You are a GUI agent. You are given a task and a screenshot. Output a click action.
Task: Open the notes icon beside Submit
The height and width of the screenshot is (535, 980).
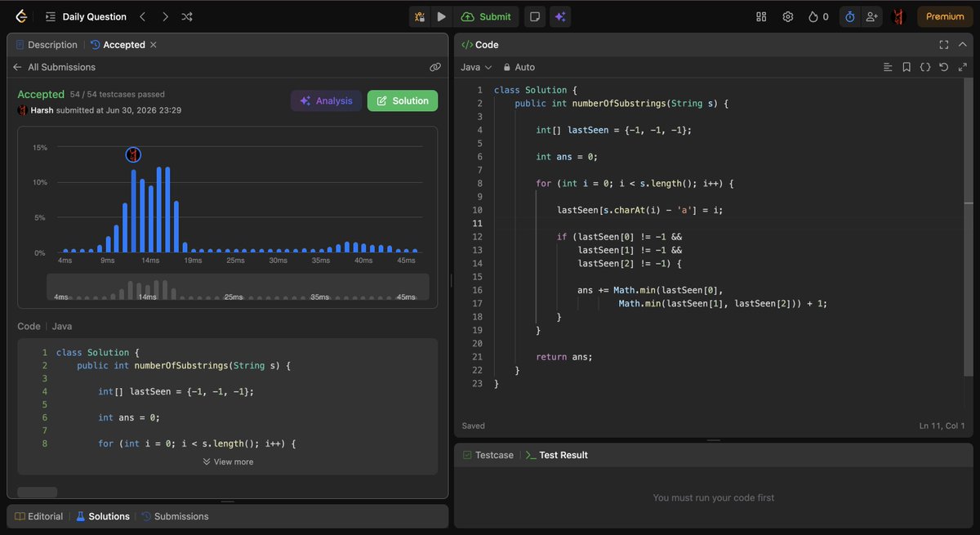(x=534, y=16)
